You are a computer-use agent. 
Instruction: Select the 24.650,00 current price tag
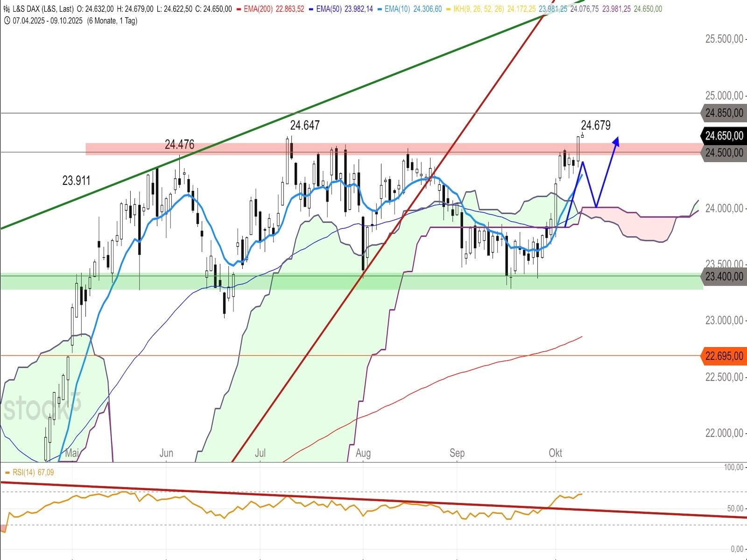tap(724, 136)
